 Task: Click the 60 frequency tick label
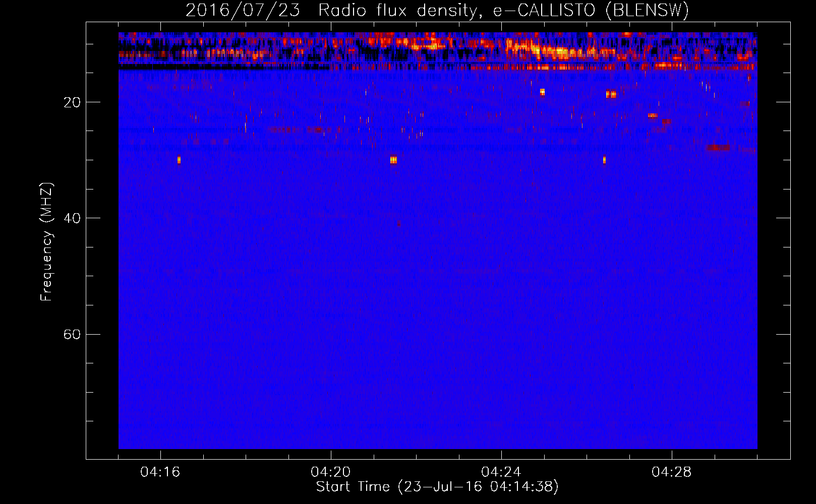[x=72, y=334]
